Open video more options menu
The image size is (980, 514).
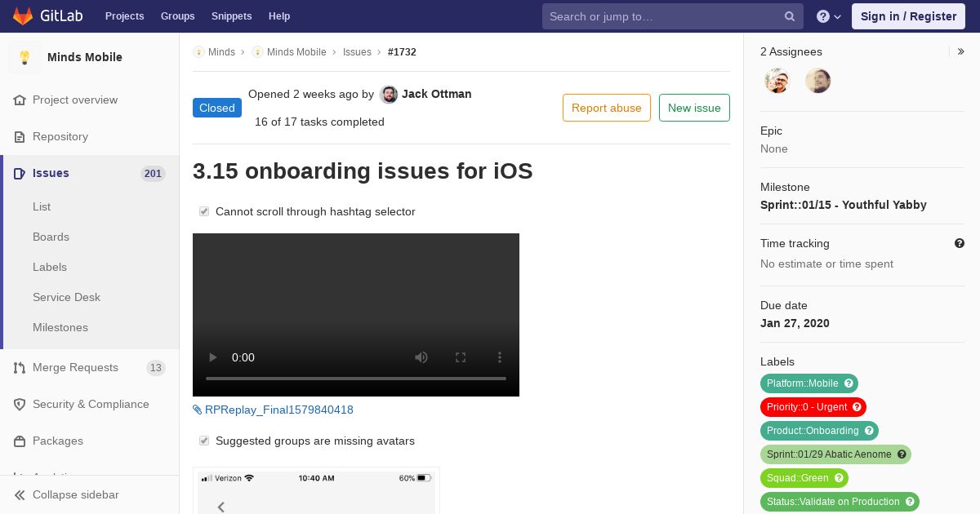500,357
